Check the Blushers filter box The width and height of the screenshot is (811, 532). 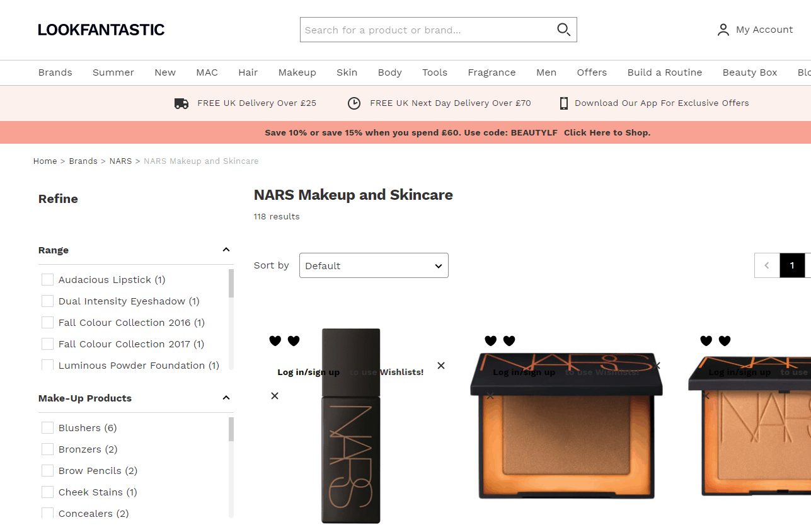coord(47,428)
